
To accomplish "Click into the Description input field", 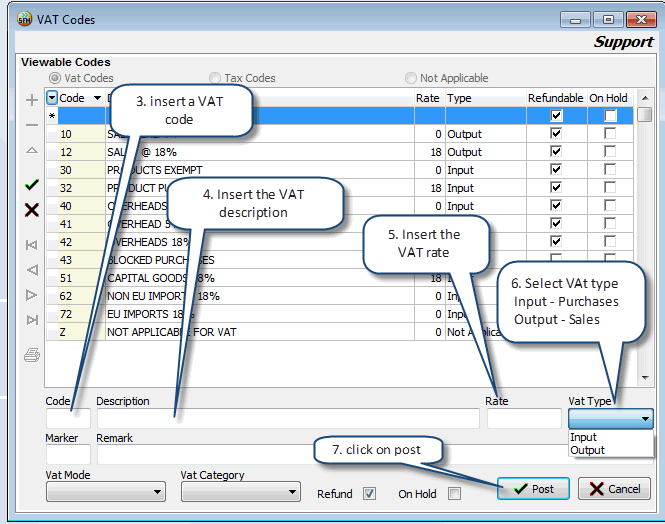I will (x=287, y=419).
